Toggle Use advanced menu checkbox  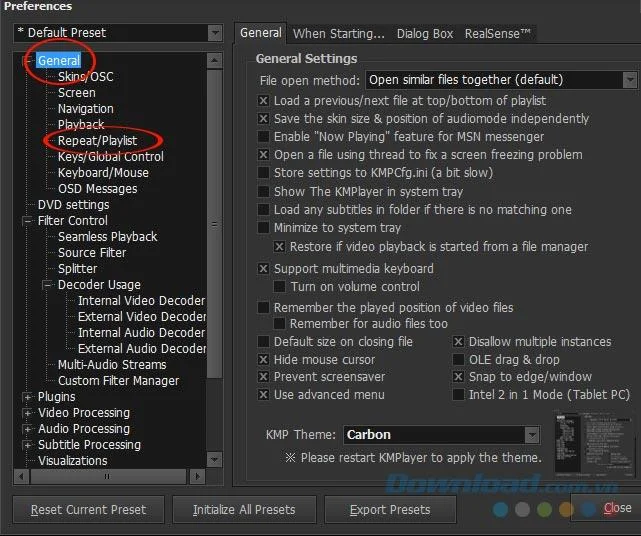(263, 395)
